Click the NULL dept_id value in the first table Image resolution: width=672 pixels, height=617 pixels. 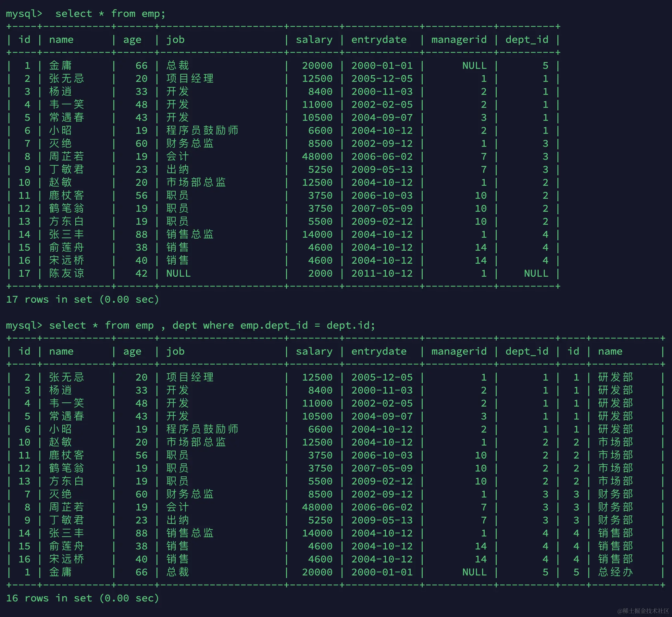click(536, 273)
